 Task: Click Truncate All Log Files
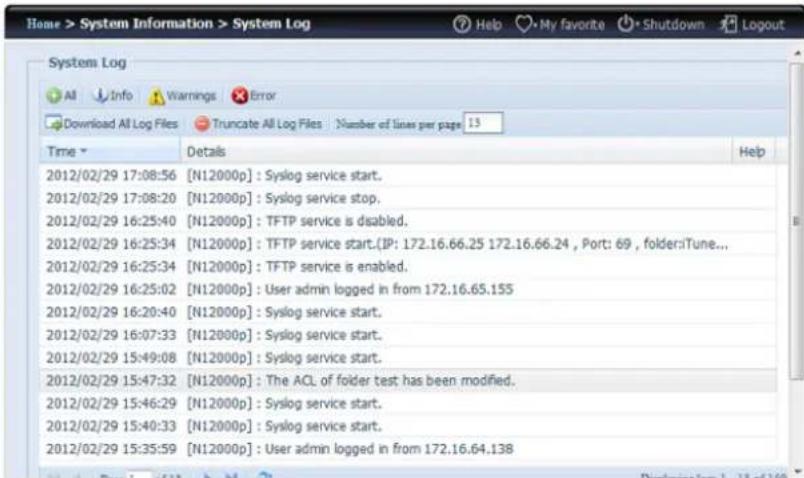[258, 124]
